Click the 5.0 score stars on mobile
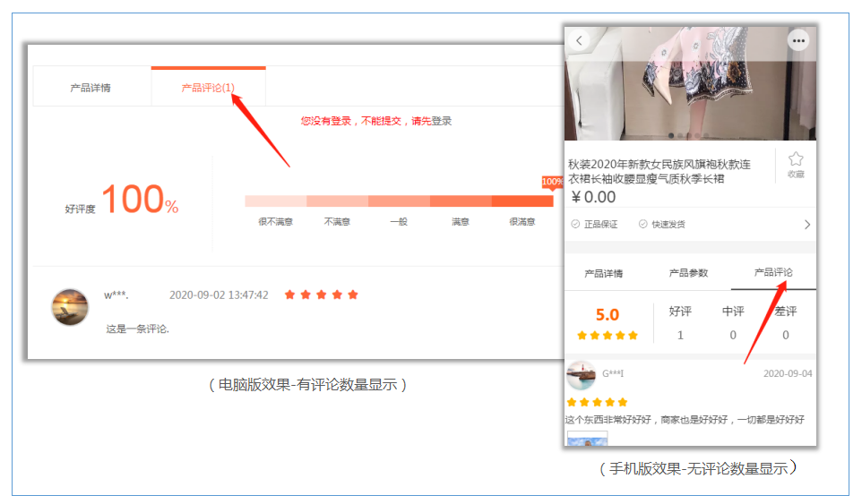 click(x=608, y=336)
